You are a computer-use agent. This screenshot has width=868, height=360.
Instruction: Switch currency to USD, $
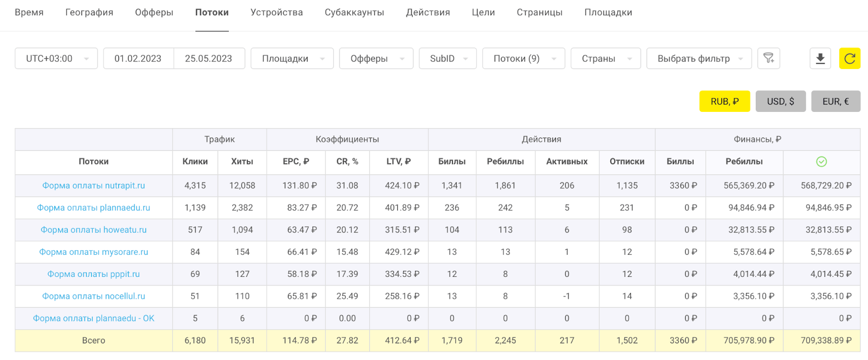[x=781, y=101]
